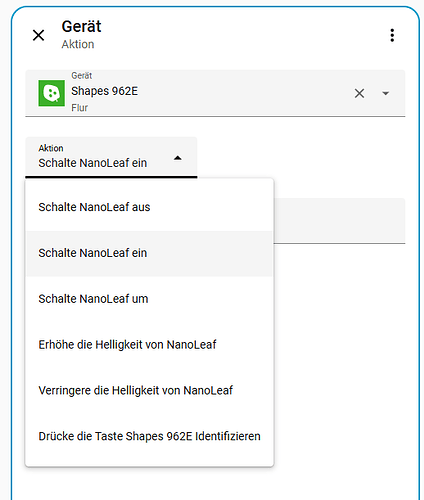Click the Gerät dialog title heading
The image size is (424, 500).
tap(81, 27)
